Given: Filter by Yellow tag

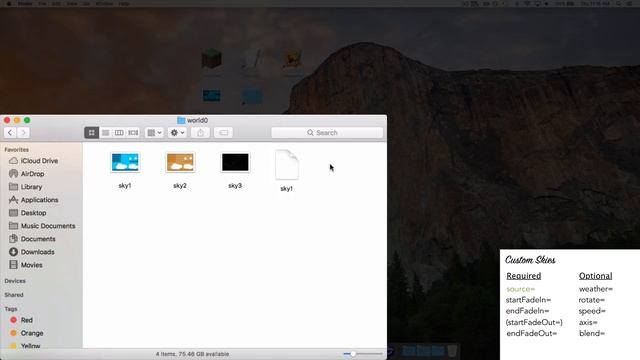Looking at the screenshot, I should coord(30,346).
